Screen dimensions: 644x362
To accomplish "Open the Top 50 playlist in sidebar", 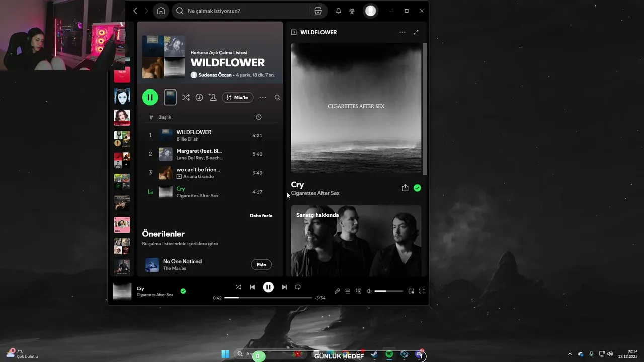I will tap(122, 74).
